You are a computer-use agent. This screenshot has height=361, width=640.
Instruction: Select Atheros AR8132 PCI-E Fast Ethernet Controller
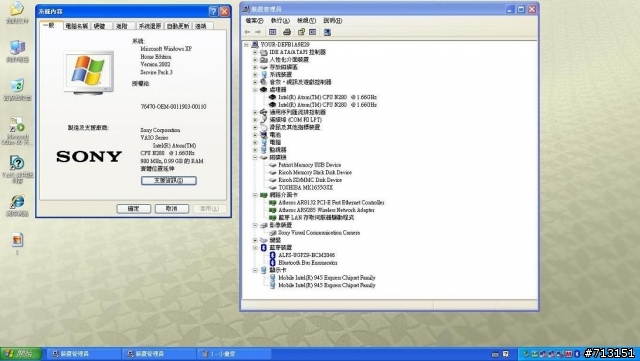pyautogui.click(x=331, y=203)
